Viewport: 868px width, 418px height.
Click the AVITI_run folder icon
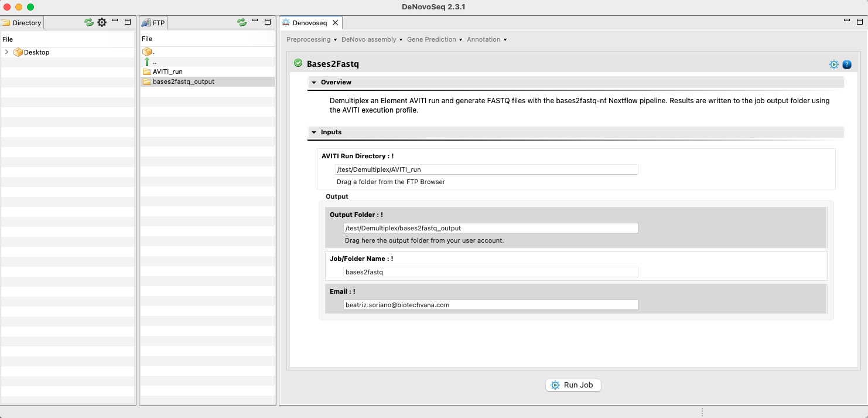pos(147,72)
